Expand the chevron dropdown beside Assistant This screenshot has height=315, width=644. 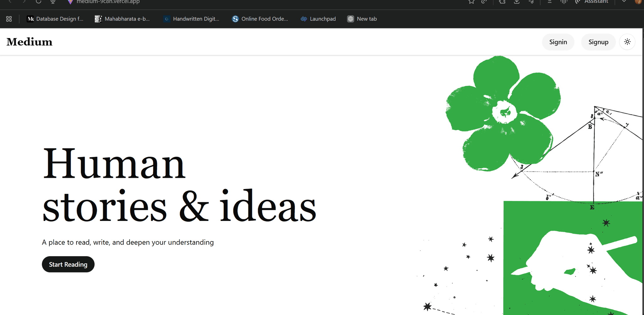(624, 2)
